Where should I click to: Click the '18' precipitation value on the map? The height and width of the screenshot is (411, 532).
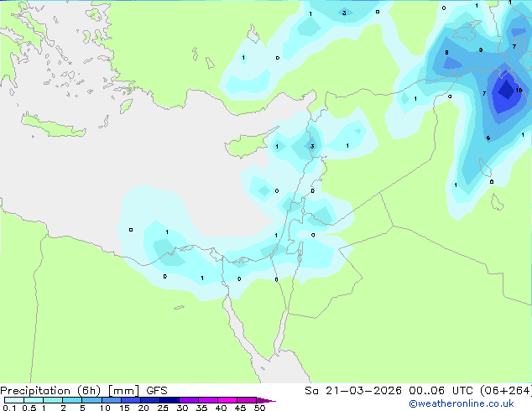coord(519,91)
